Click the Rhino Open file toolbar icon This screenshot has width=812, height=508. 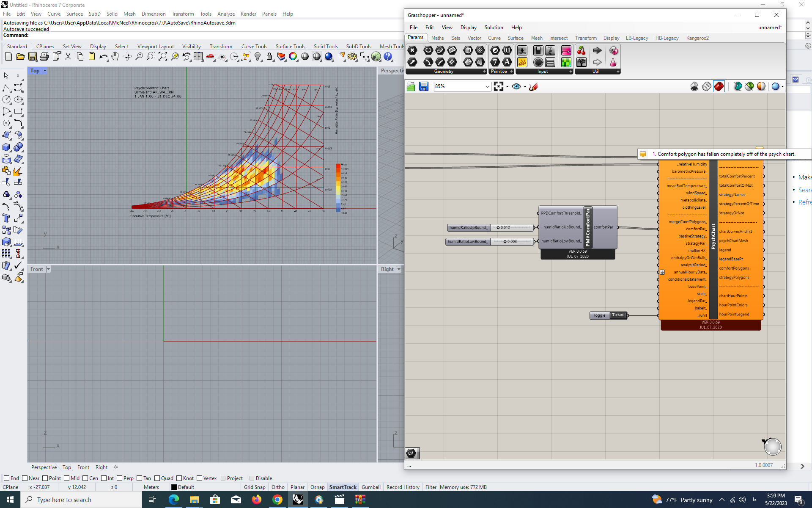(x=20, y=56)
